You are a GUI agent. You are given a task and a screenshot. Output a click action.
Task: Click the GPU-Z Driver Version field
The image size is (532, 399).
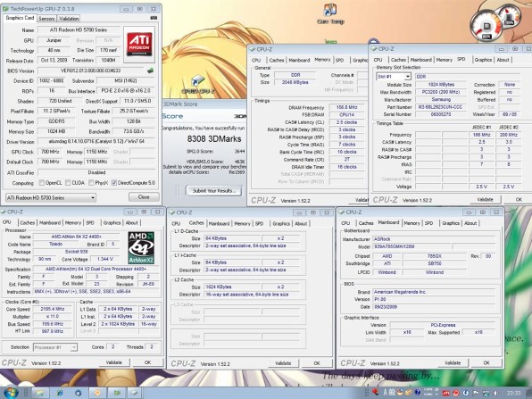coord(96,142)
